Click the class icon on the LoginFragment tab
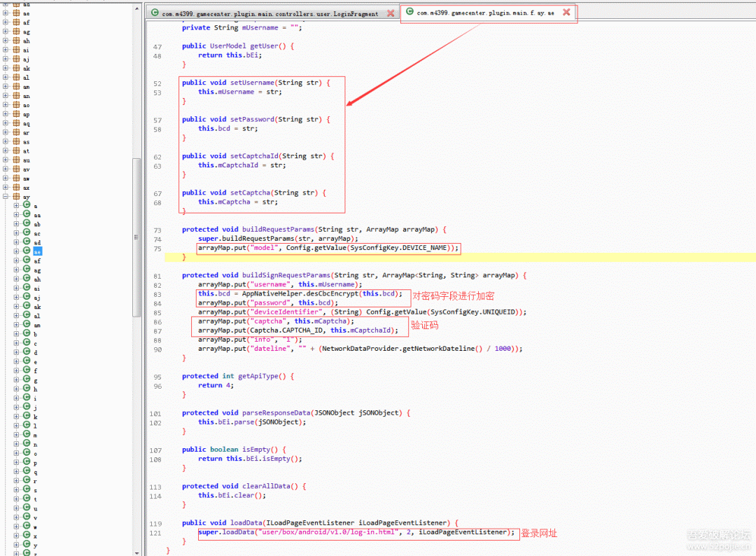This screenshot has height=556, width=756. (155, 13)
